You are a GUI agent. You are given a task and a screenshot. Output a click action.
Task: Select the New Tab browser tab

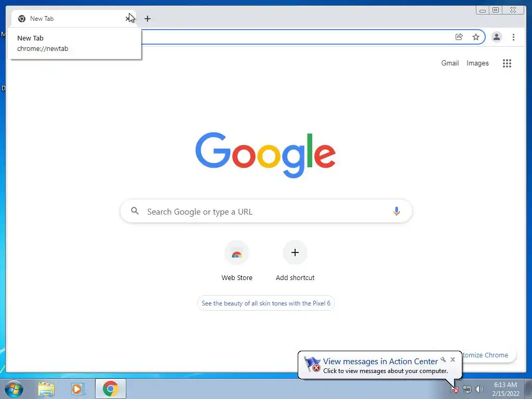pyautogui.click(x=73, y=19)
